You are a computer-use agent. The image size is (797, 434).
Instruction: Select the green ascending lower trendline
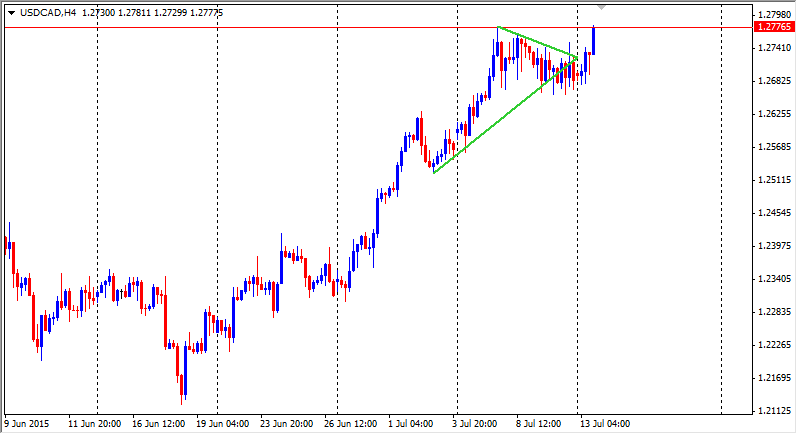click(x=505, y=115)
